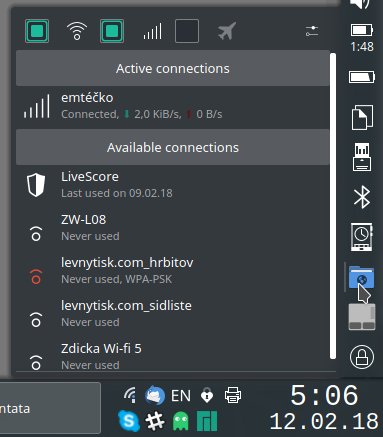383x437 pixels.
Task: Click the green ghost tray icon
Action: coord(181,421)
